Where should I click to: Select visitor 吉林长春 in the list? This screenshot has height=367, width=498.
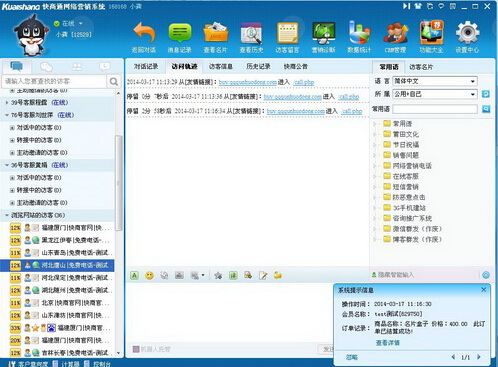[57, 353]
